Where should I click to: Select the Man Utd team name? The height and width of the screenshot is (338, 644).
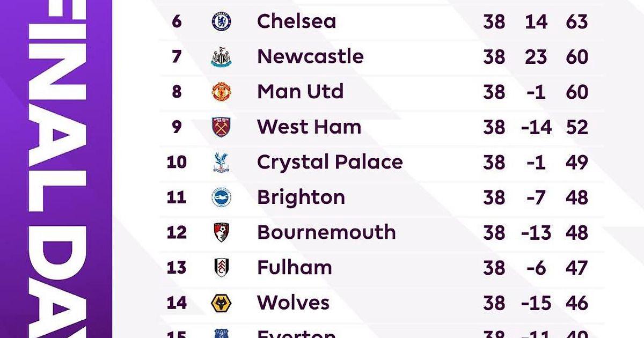pos(300,92)
